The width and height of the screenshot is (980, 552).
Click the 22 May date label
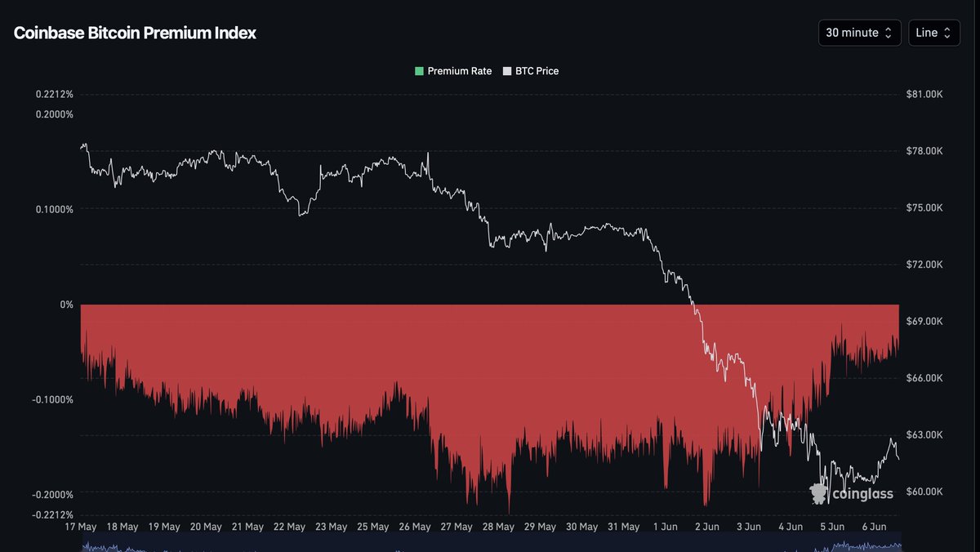pyautogui.click(x=289, y=527)
